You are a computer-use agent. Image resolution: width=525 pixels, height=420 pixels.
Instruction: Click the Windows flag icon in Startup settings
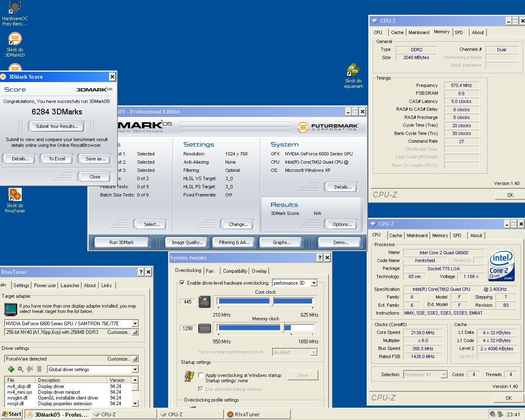(189, 377)
